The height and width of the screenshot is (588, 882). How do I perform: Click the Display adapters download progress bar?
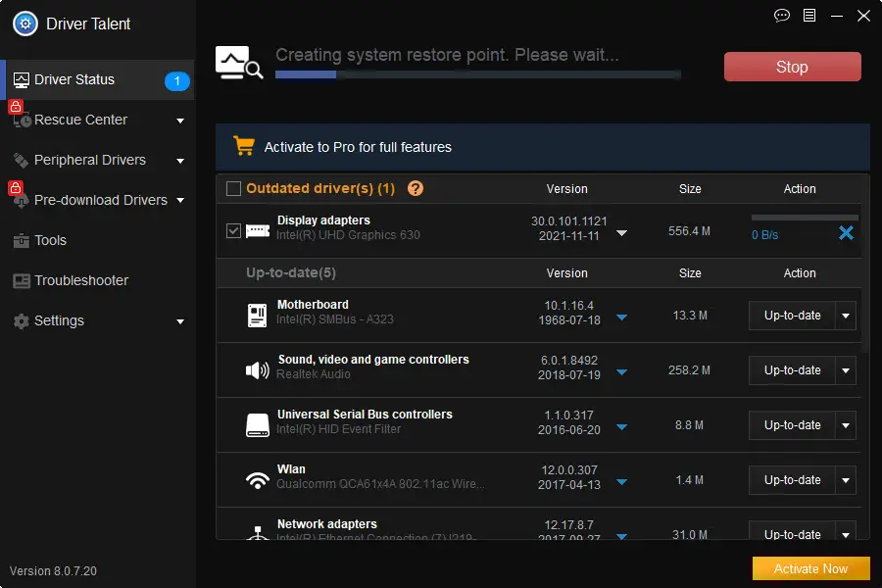[805, 218]
